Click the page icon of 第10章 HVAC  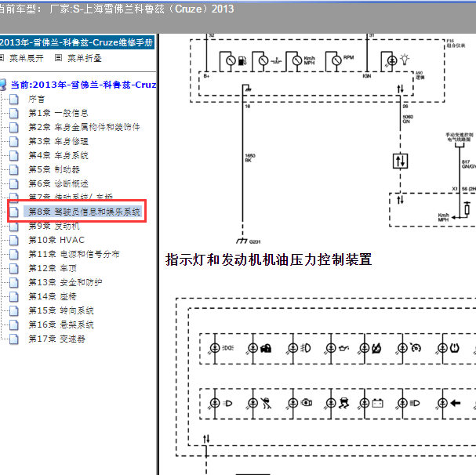(x=13, y=240)
